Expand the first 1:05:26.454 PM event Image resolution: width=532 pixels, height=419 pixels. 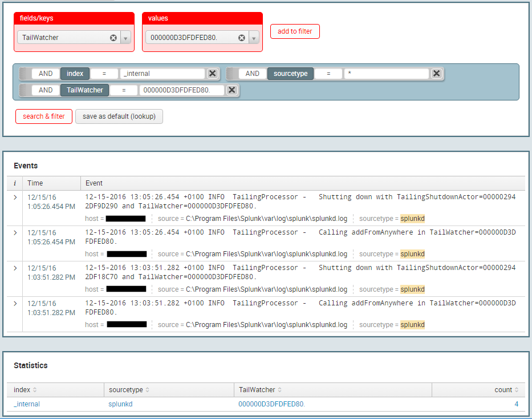[x=15, y=198]
